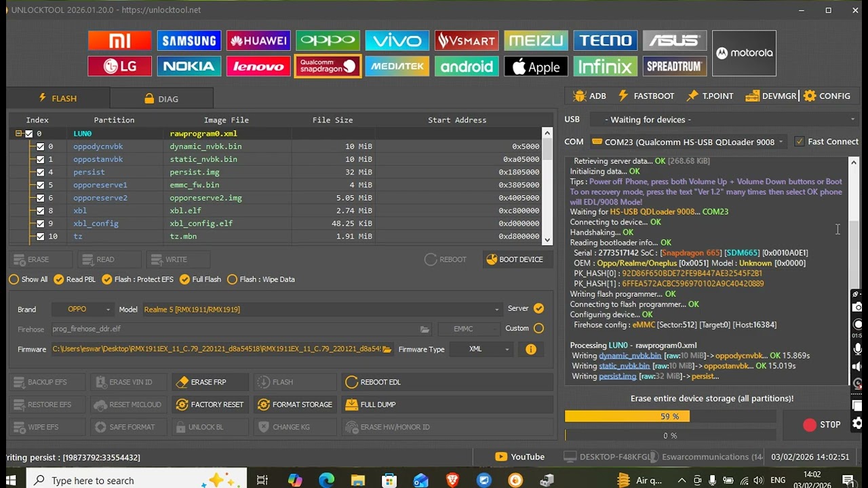Select the MediaTek brand logo
The width and height of the screenshot is (868, 488).
tap(397, 66)
